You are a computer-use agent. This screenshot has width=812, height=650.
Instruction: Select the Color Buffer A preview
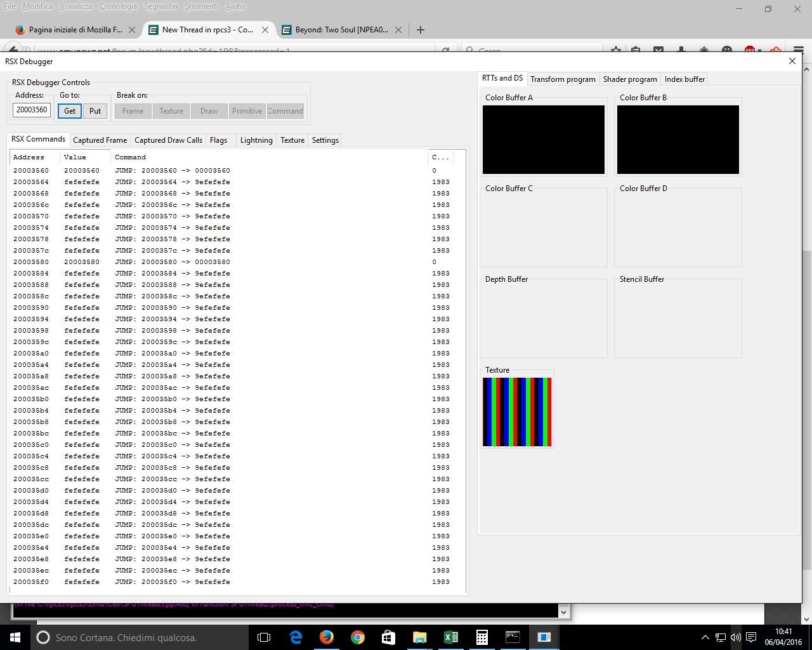(x=544, y=140)
